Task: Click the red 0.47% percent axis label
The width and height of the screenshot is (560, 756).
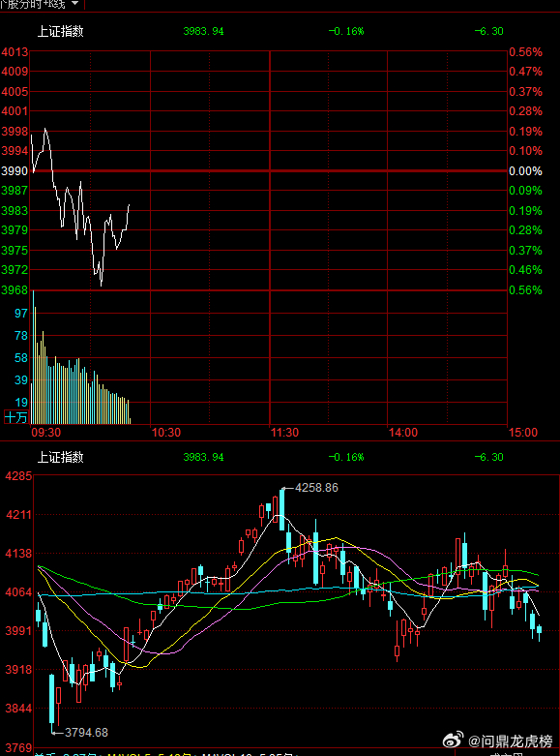Action: 525,72
